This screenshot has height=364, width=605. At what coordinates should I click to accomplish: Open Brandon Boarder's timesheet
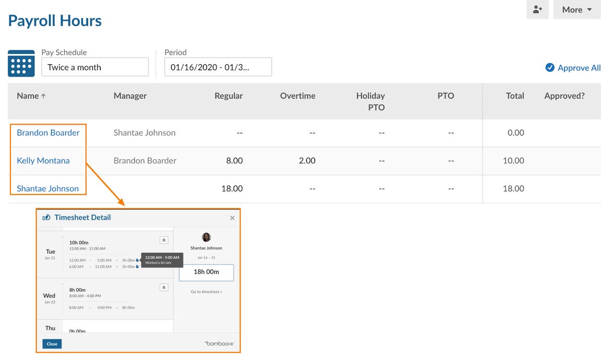click(x=48, y=133)
